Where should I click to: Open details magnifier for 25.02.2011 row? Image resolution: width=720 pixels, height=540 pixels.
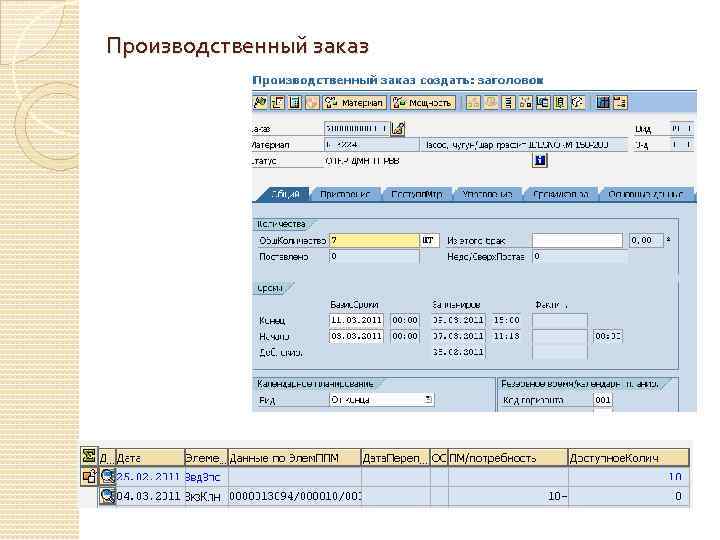pos(107,476)
